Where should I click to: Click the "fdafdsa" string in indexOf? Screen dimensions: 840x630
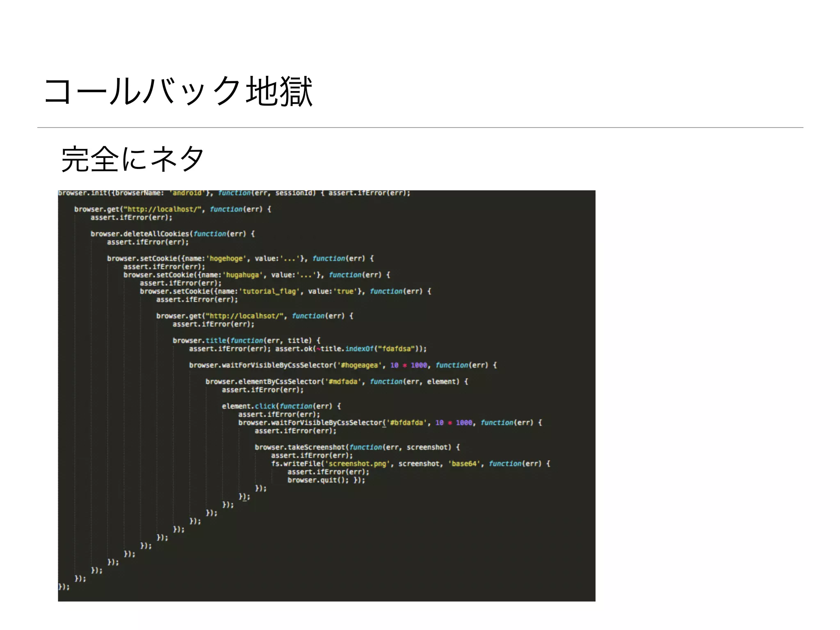click(x=396, y=349)
